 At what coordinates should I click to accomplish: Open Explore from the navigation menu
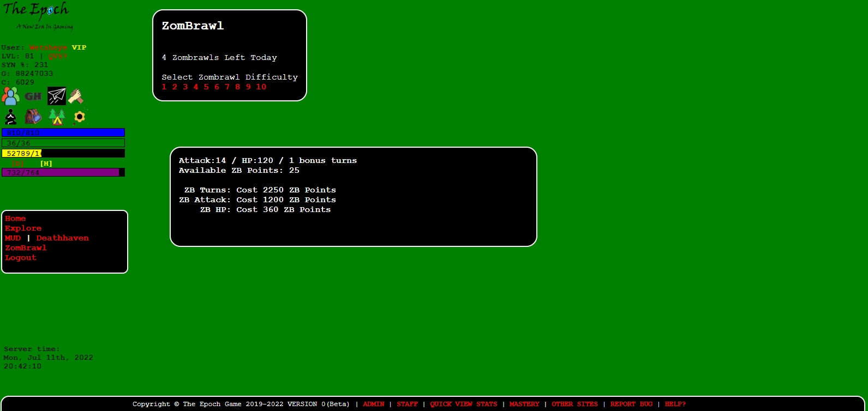[23, 228]
